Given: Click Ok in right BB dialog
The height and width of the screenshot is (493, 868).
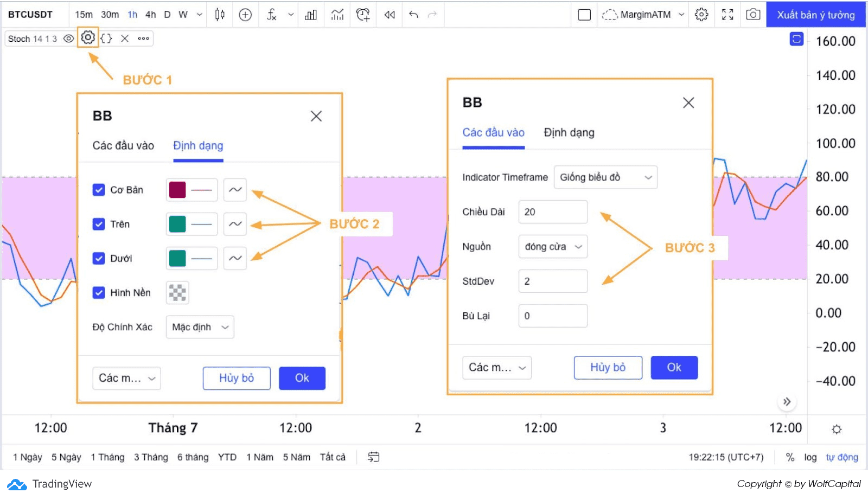Looking at the screenshot, I should 674,368.
